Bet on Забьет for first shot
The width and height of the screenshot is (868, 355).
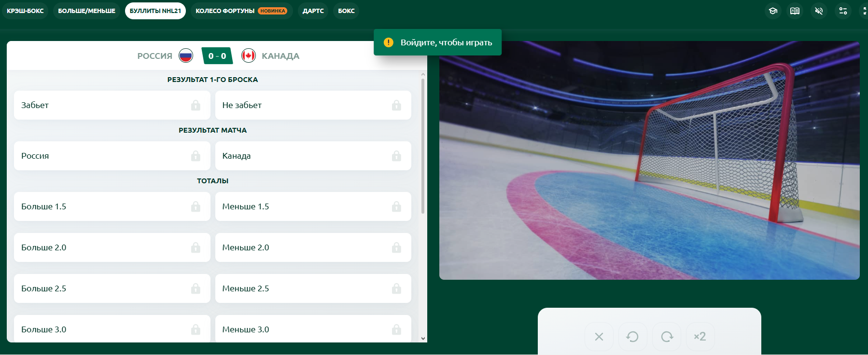point(112,105)
